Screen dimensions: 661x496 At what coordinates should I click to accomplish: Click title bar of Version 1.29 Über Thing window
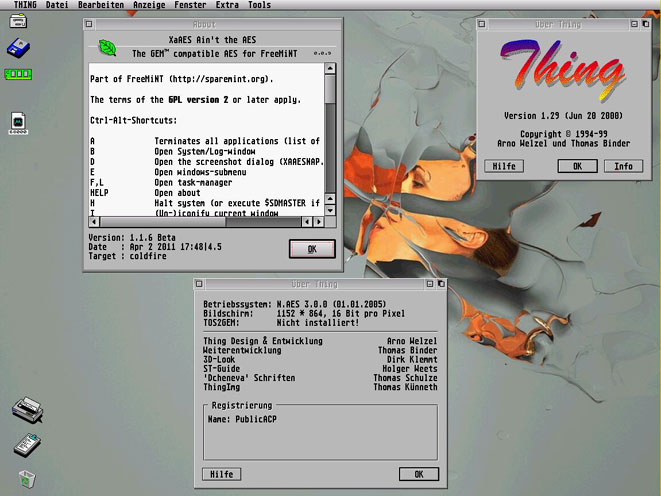click(558, 24)
